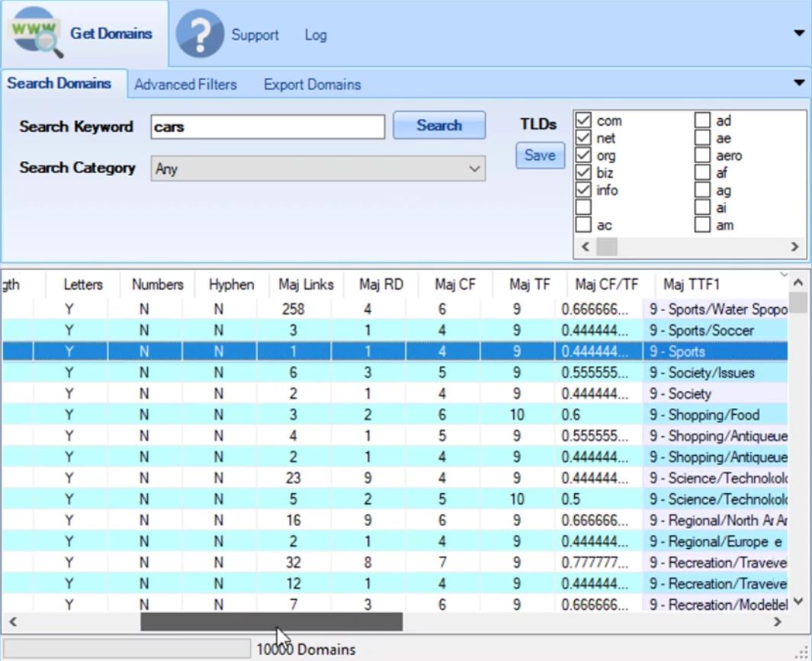The width and height of the screenshot is (812, 661).
Task: Select the '9 - Sports/Soccer' row cell
Action: [x=715, y=331]
